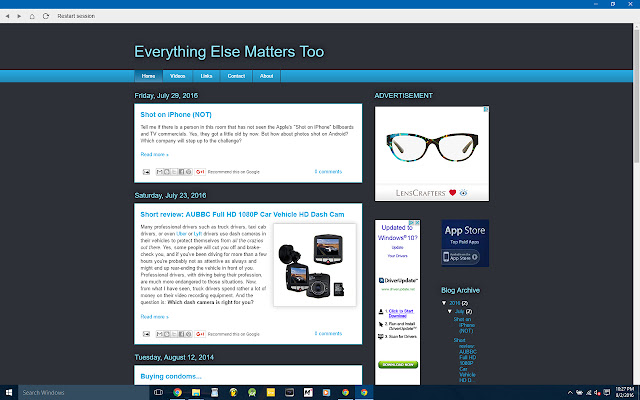The width and height of the screenshot is (640, 400).
Task: Open the 2016 archive link
Action: click(455, 303)
